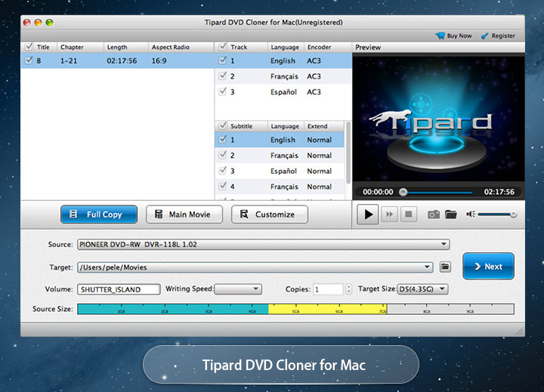Select title row length 02:17:56
This screenshot has width=544, height=392.
(122, 60)
